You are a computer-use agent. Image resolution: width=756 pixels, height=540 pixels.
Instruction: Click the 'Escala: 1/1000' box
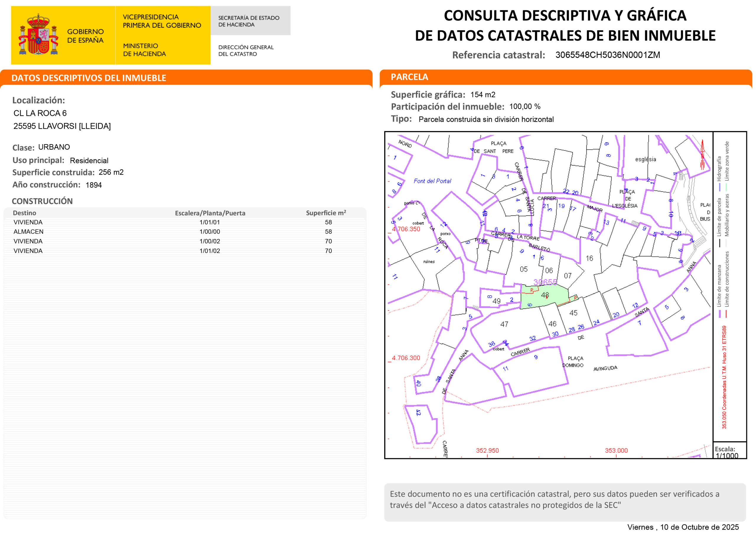[729, 451]
